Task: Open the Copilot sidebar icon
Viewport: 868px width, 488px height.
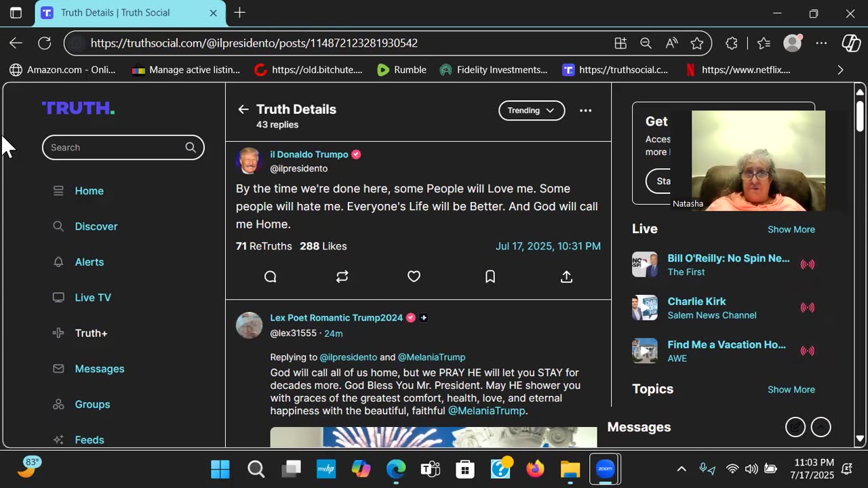Action: click(x=851, y=43)
